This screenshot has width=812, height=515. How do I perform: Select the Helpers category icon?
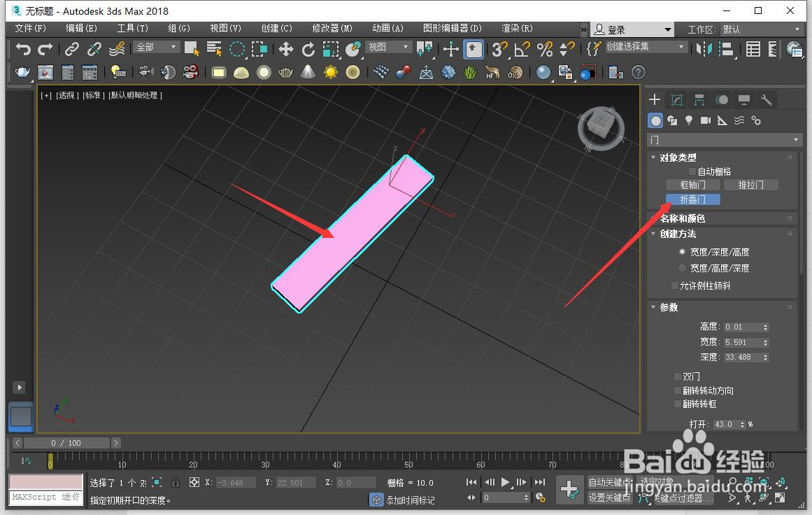click(x=722, y=121)
